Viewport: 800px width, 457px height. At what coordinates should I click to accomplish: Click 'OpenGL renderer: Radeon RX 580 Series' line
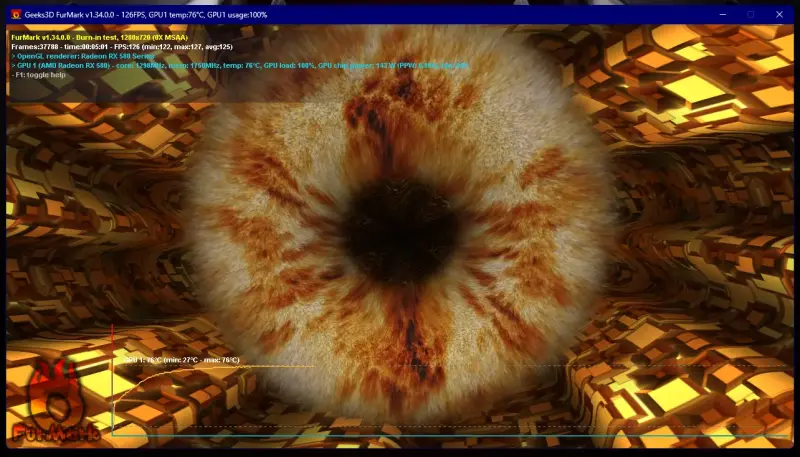(83, 56)
